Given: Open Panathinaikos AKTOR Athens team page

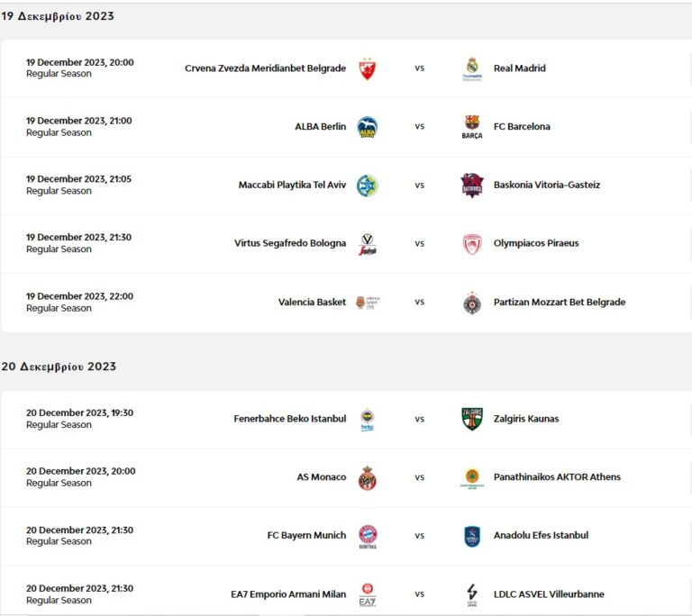Looking at the screenshot, I should pos(557,476).
